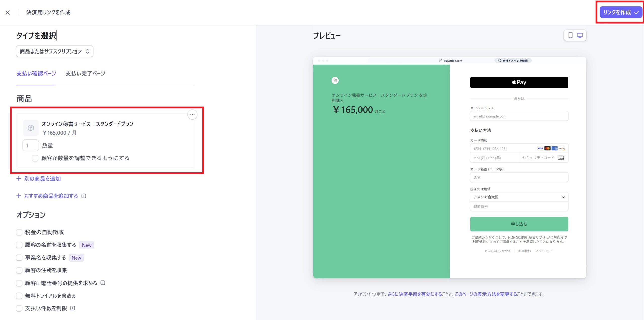This screenshot has width=644, height=320.
Task: Click the product box icon thumbnail
Action: (31, 128)
